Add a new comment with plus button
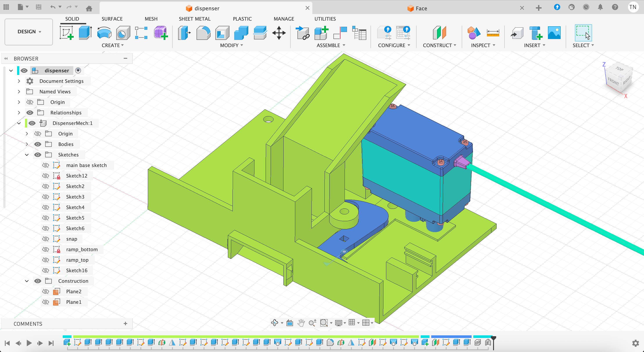644x352 pixels. [125, 324]
